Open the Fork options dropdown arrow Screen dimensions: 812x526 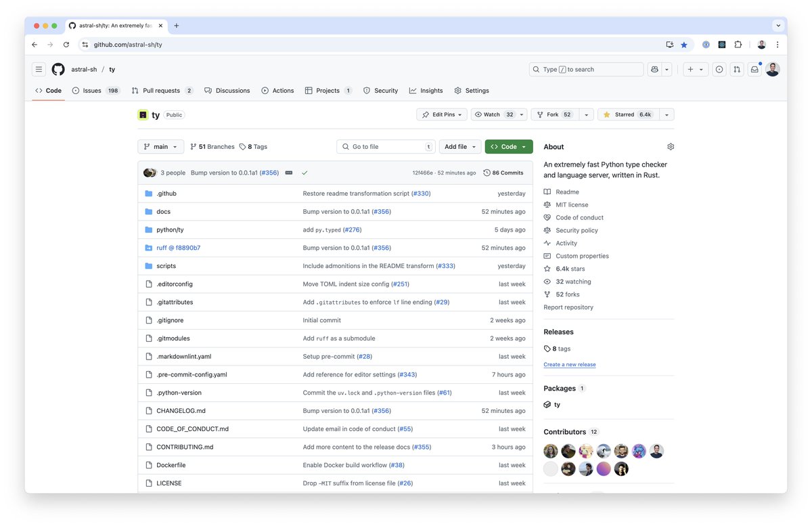tap(586, 114)
